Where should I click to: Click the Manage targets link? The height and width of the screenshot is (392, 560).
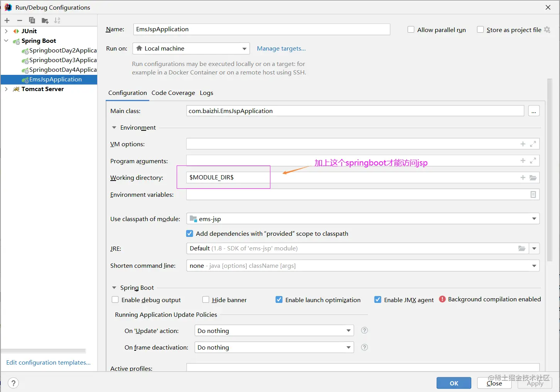point(281,49)
